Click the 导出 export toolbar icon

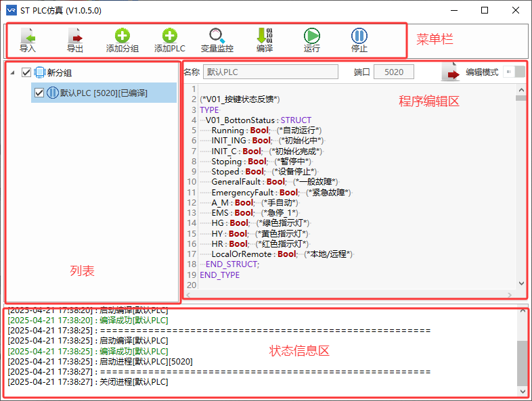click(x=75, y=40)
